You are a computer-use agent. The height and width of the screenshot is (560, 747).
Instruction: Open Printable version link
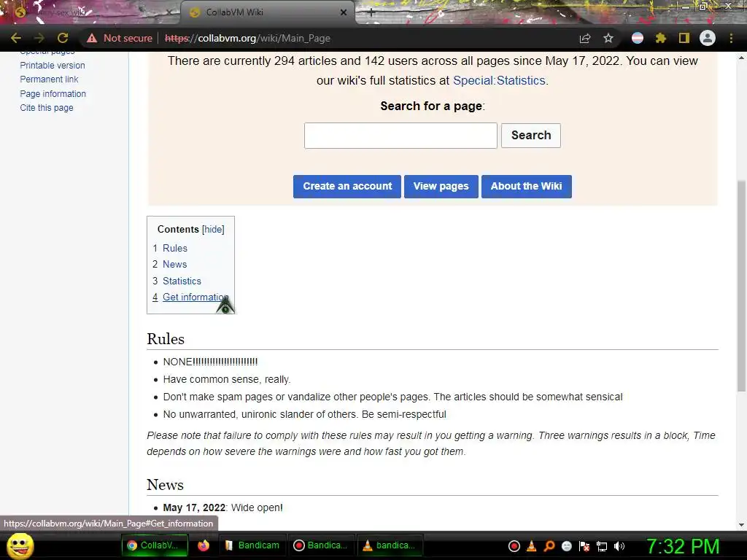pos(53,65)
